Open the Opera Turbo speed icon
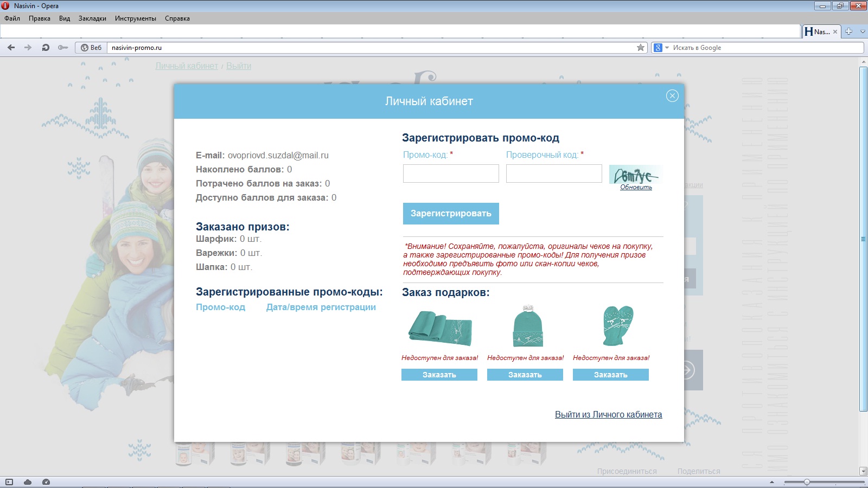868x488 pixels. coord(46,482)
